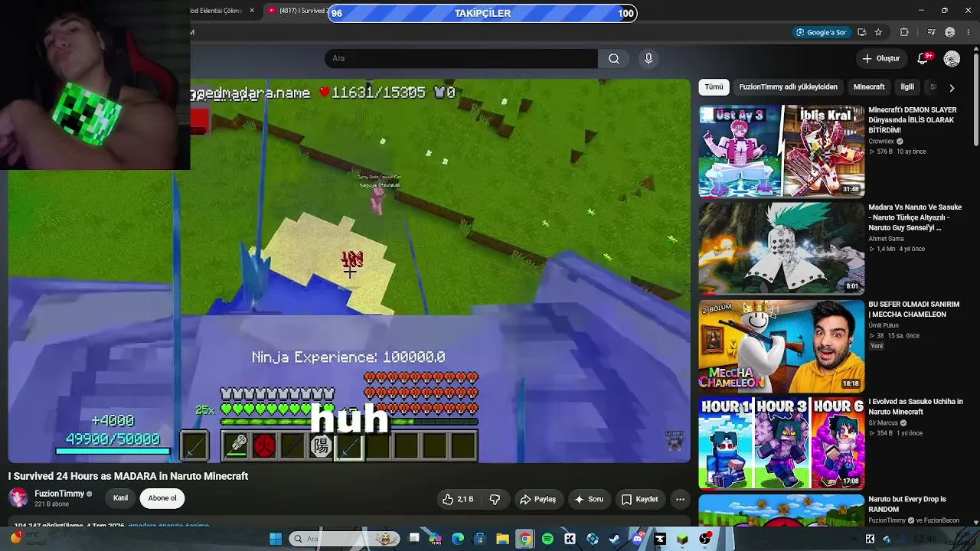Open Microsoft Store from the taskbar
980x551 pixels.
pos(480,539)
